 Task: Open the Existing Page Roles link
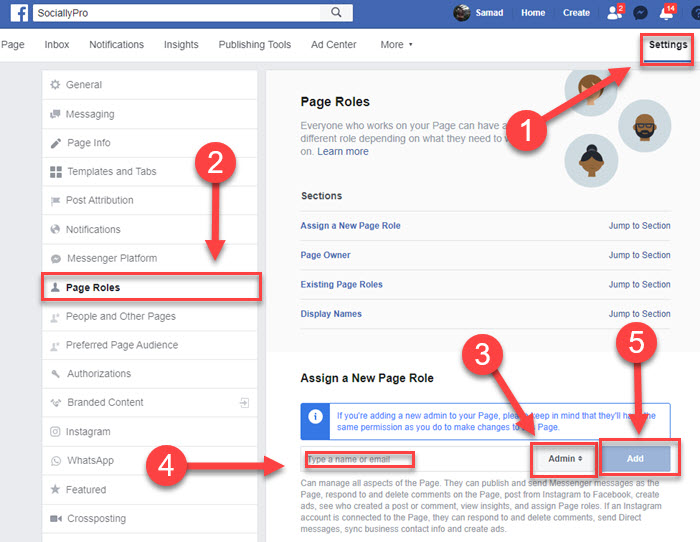342,284
